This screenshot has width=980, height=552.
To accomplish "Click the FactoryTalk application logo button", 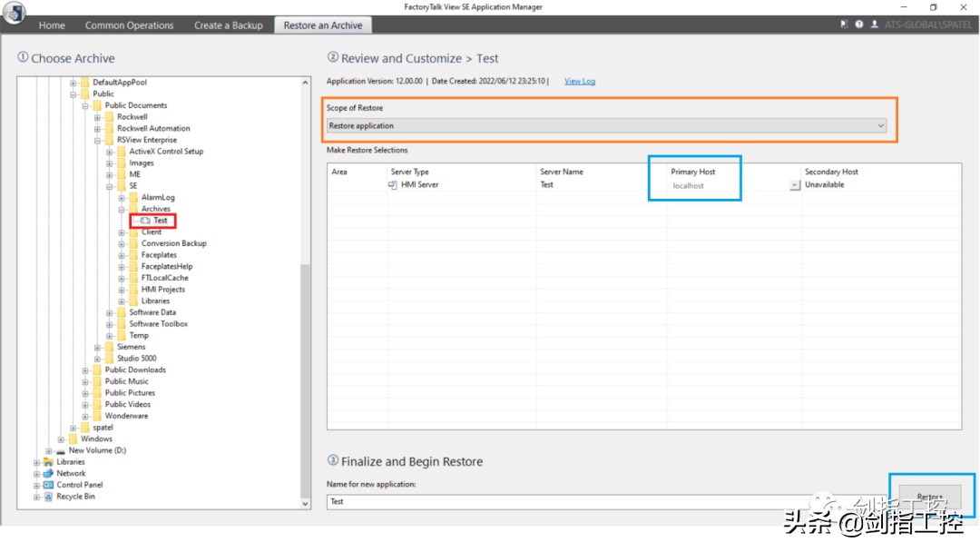I will pos(15,15).
